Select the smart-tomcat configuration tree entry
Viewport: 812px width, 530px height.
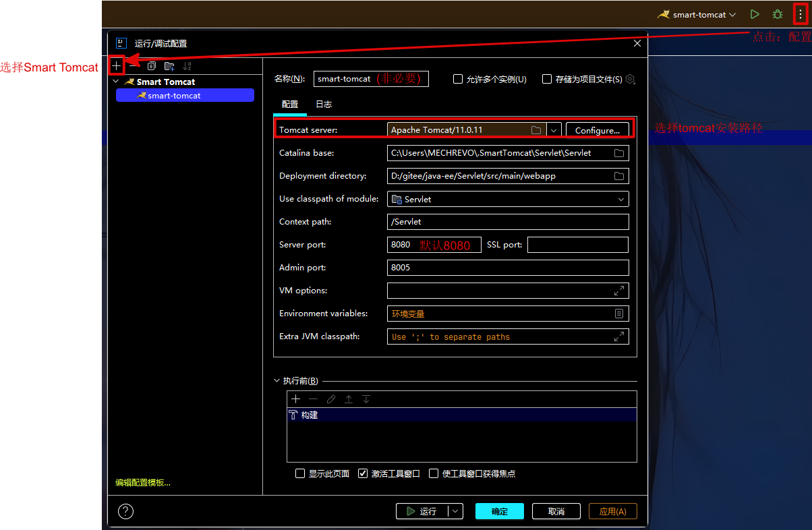[185, 96]
